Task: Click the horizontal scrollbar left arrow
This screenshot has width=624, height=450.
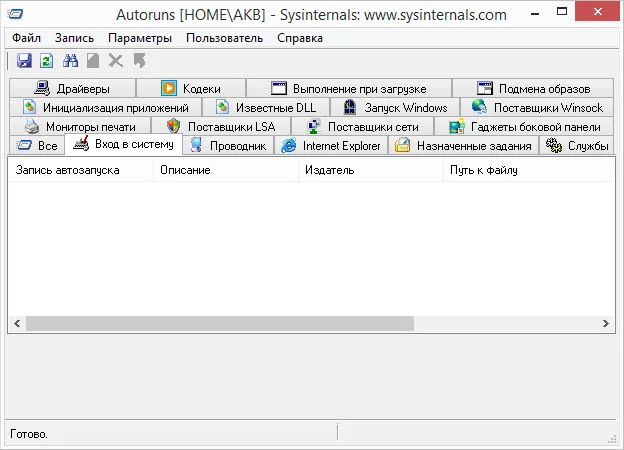Action: 17,323
